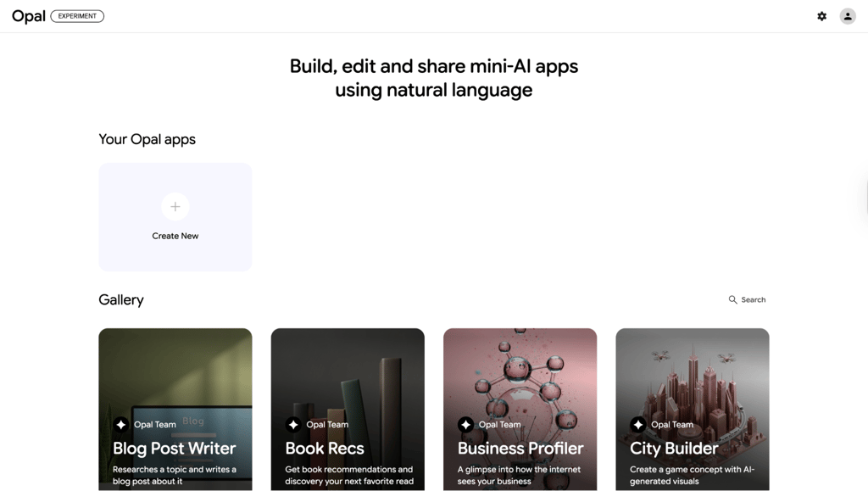
Task: Click the Search text in Gallery
Action: coord(754,299)
